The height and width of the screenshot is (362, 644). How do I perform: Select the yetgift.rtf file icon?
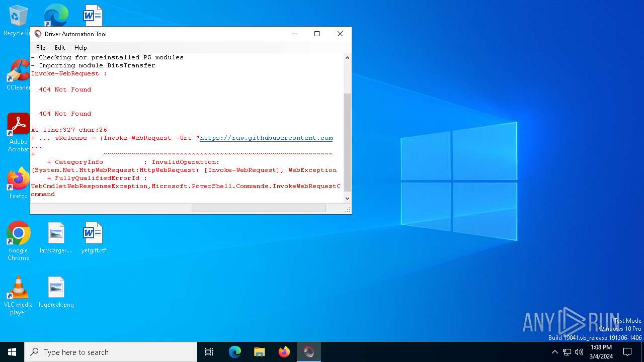(x=94, y=238)
